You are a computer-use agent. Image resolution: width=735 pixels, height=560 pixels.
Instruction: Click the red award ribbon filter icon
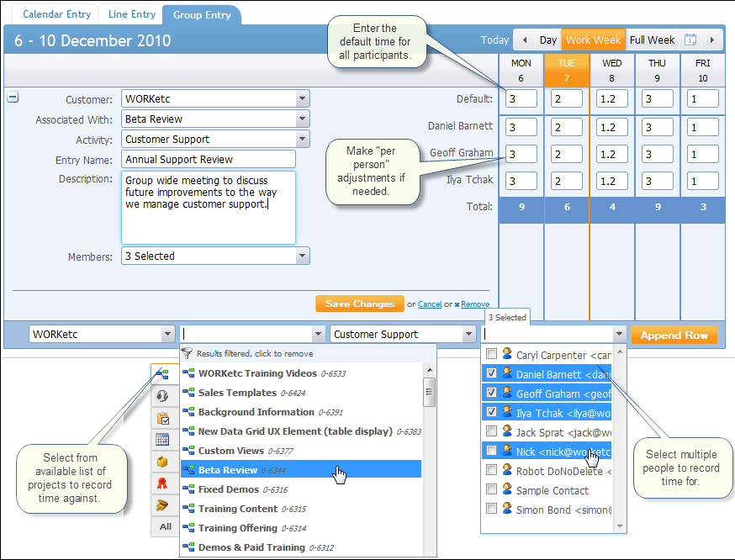point(163,483)
